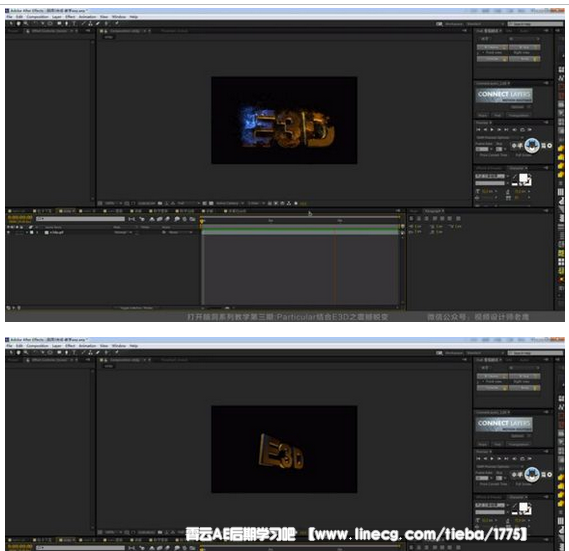Toggle layer 1 visibility eye in upper timeline
This screenshot has height=551, width=569.
[9, 232]
